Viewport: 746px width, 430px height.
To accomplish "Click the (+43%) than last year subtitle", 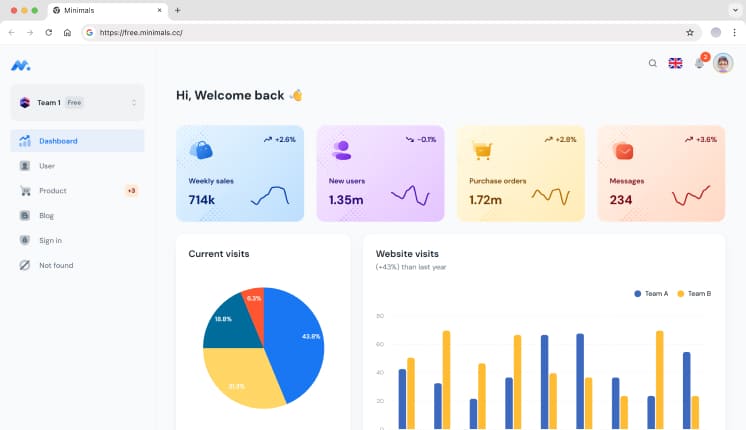I will [411, 267].
